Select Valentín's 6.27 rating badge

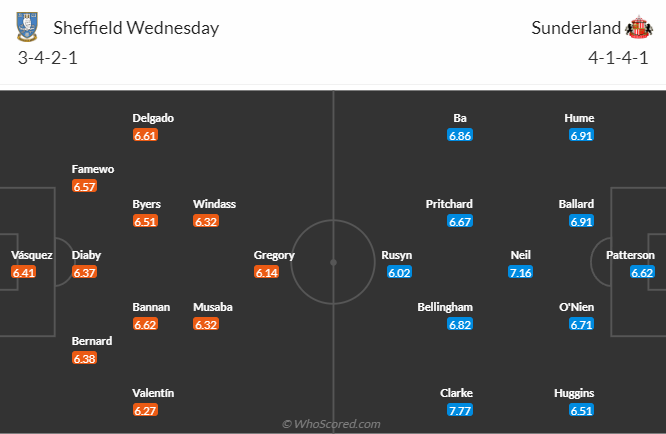(x=145, y=410)
